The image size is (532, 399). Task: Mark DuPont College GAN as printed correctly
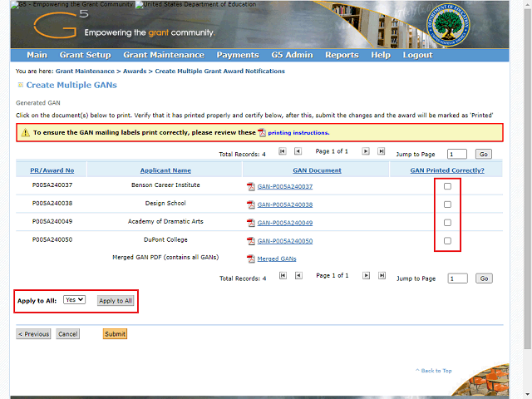(447, 241)
